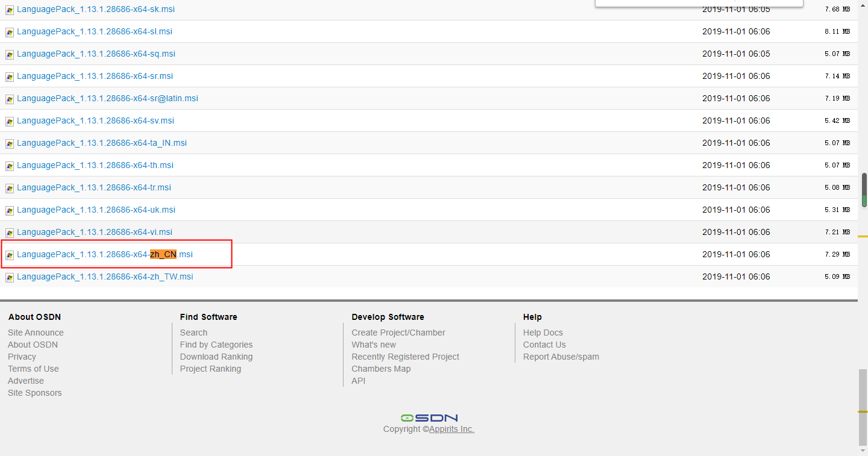Open the About OSDN footer link
Screen dimensions: 868x456
click(33, 345)
